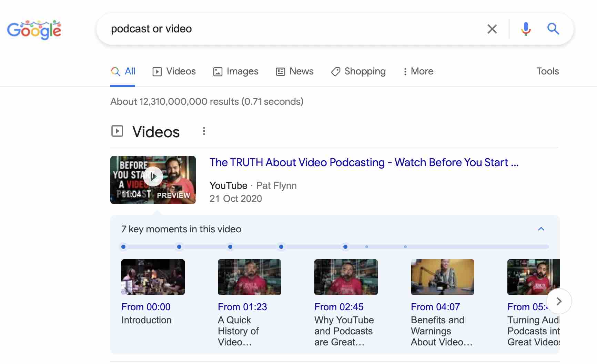This screenshot has height=364, width=597.
Task: Click the right arrow to show more key moments
Action: [x=559, y=301]
